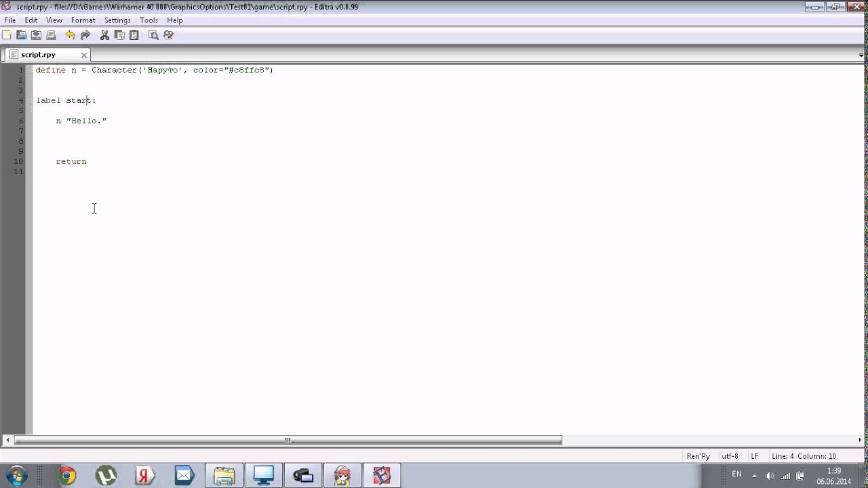The height and width of the screenshot is (488, 868).
Task: Open Google Chrome from the taskbar
Action: point(66,476)
